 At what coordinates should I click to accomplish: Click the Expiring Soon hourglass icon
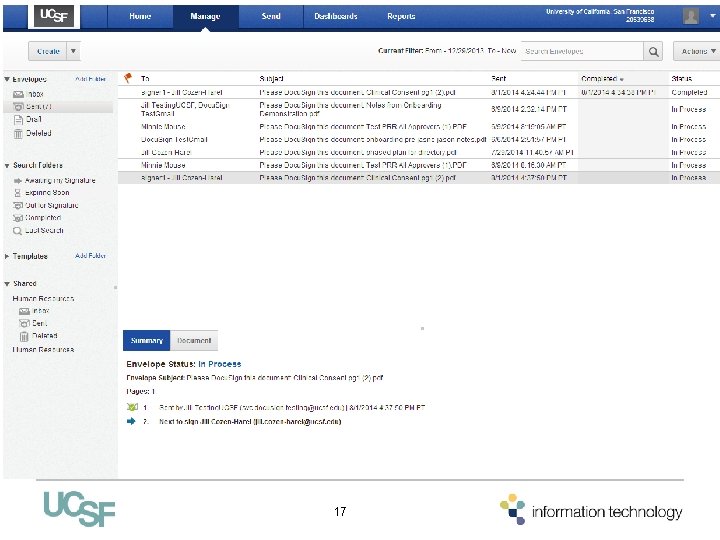(x=18, y=193)
